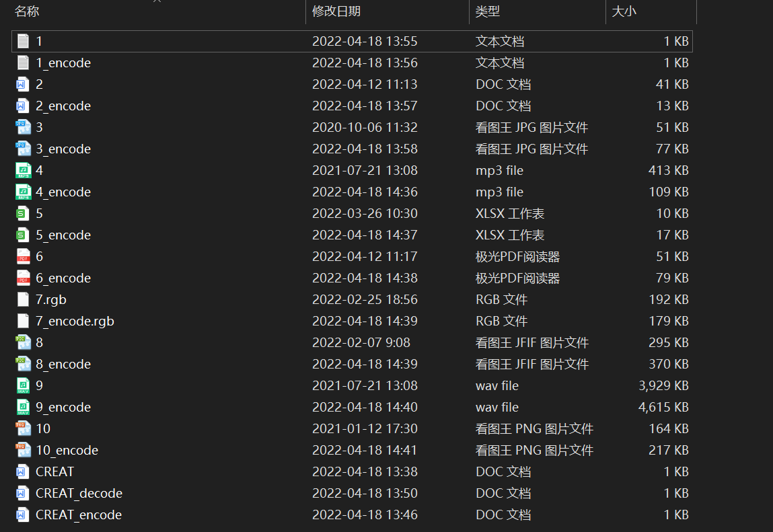
Task: Click size value 192 KB
Action: tap(669, 299)
